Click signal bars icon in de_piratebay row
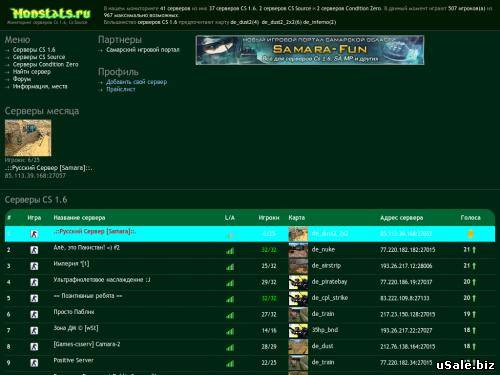500x375 pixels. click(x=230, y=283)
